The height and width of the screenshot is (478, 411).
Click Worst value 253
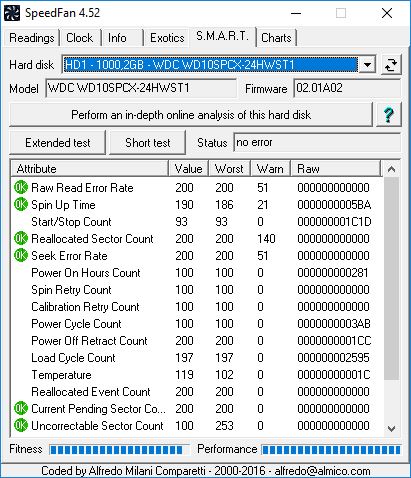[x=224, y=426]
